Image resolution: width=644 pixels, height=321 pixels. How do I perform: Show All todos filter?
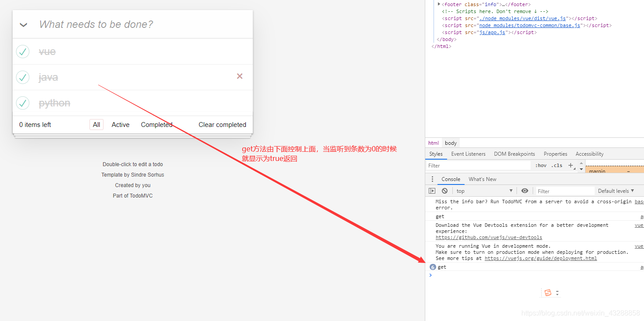pos(96,125)
